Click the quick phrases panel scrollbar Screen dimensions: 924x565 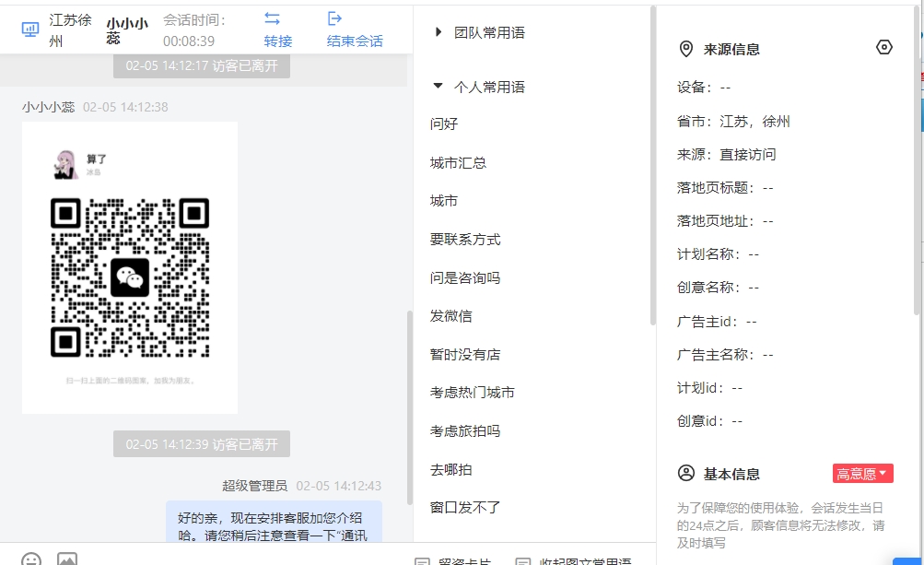tap(652, 165)
